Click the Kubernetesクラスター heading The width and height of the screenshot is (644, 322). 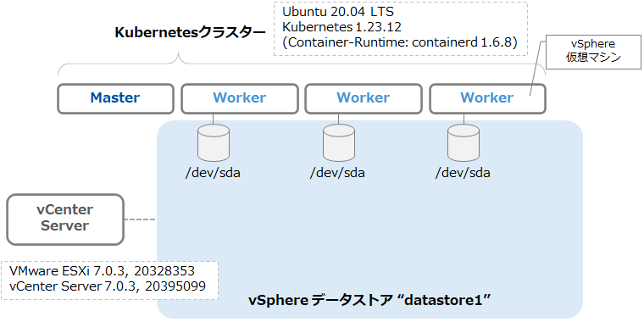191,33
